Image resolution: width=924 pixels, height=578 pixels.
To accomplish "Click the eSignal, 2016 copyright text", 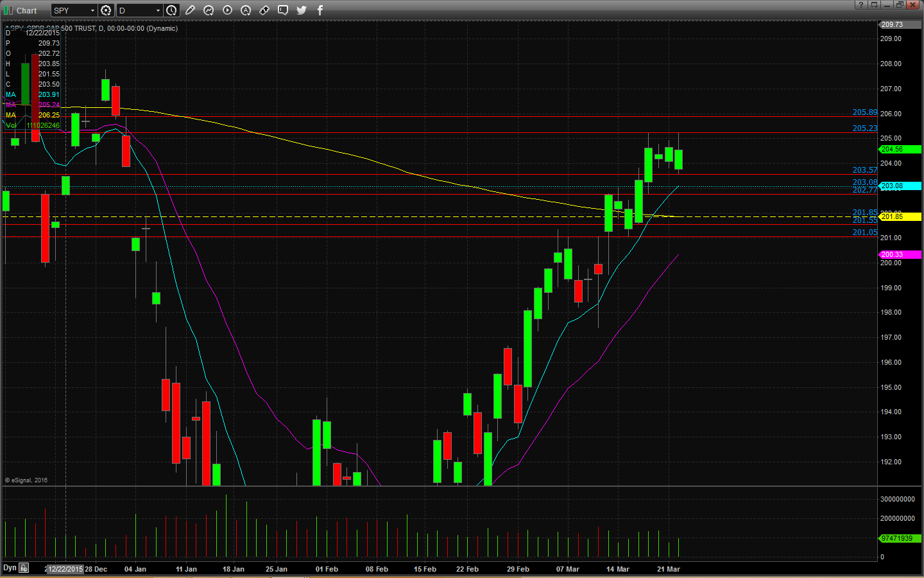I will point(26,480).
